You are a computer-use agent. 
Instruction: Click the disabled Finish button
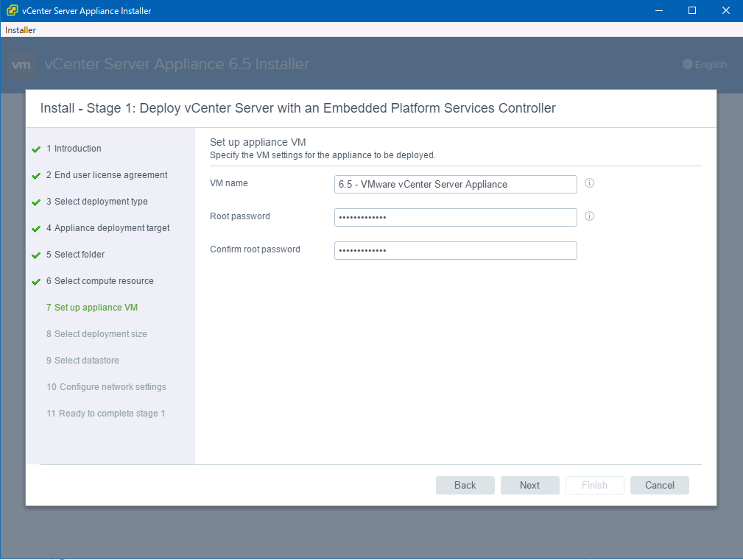pos(595,485)
